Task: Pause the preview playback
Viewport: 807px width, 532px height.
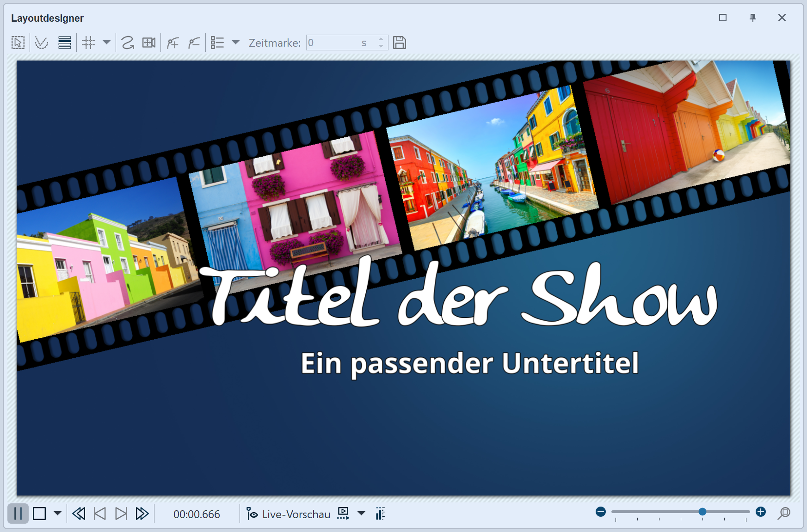Action: pyautogui.click(x=18, y=513)
